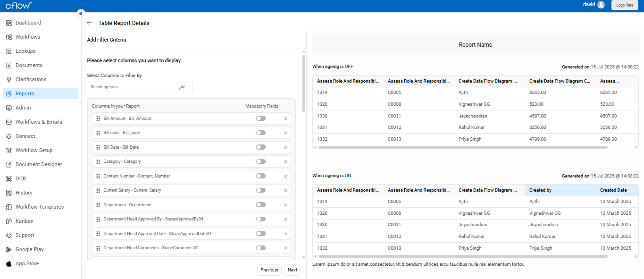Toggle mandatory for Bill Amount
Image resolution: width=644 pixels, height=279 pixels.
[x=261, y=118]
